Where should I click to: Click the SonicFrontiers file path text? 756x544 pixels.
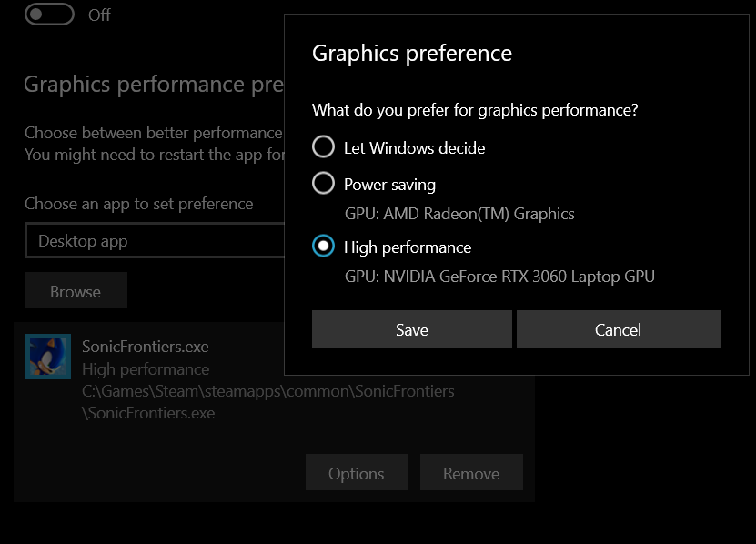(x=267, y=391)
